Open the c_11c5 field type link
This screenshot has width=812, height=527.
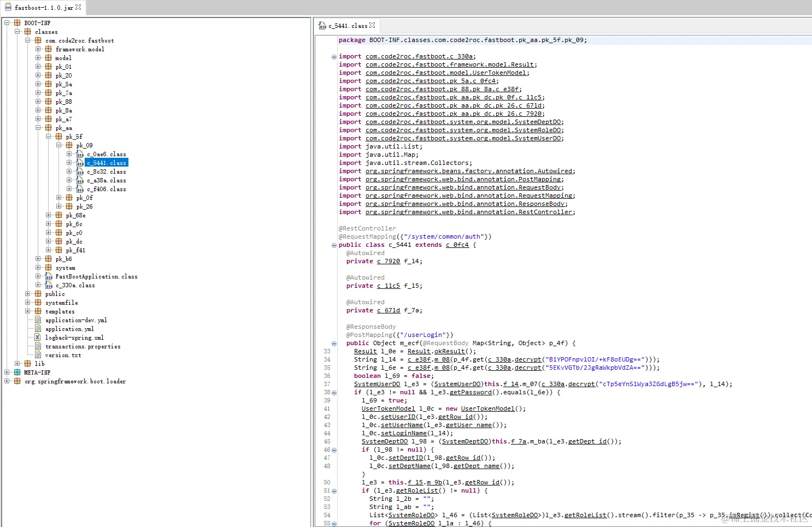click(389, 286)
